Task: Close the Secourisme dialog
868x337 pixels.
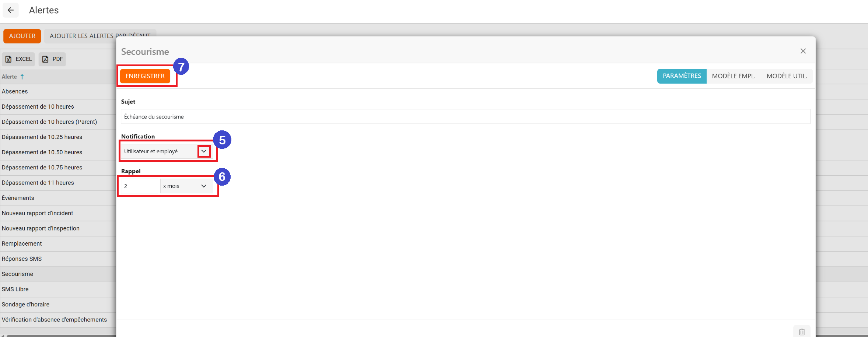Action: click(803, 51)
